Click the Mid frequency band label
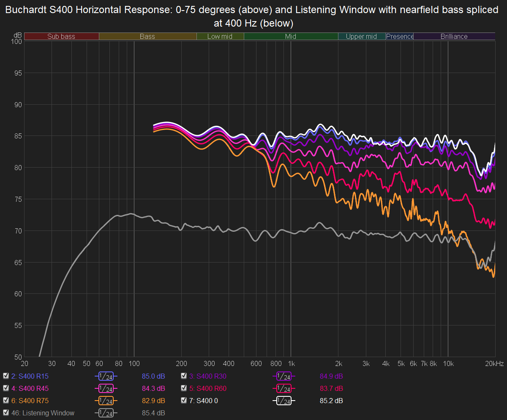Screen dimensions: 507x420 pyautogui.click(x=291, y=37)
